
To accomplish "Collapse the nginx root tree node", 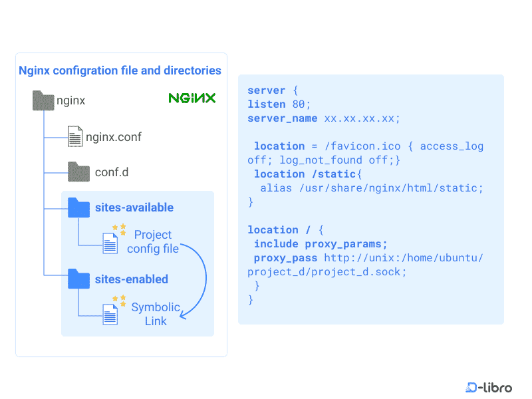I will [70, 100].
